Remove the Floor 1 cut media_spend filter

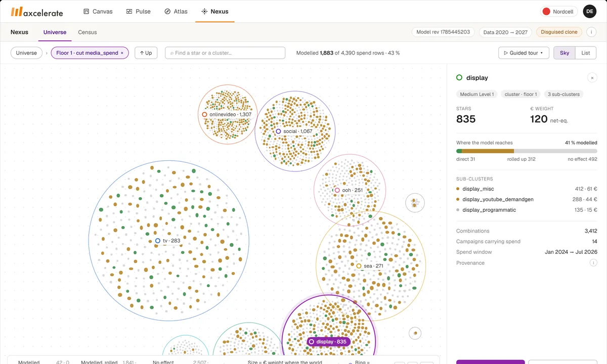[122, 53]
